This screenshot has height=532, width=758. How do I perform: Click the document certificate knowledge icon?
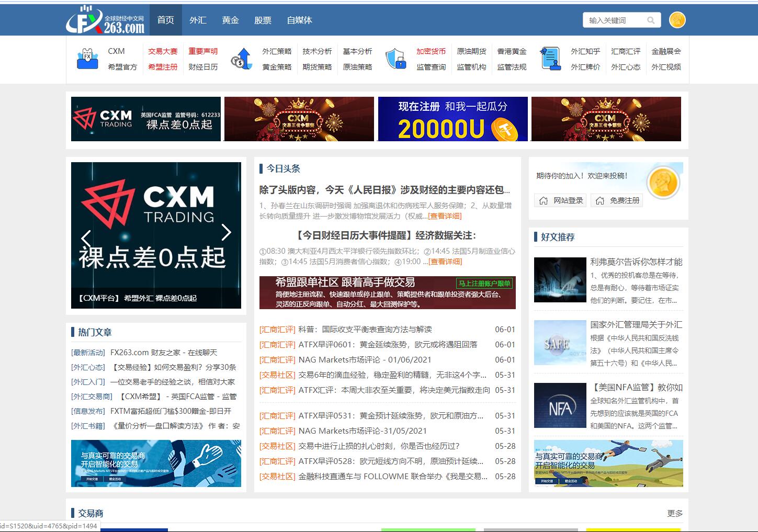click(x=550, y=59)
